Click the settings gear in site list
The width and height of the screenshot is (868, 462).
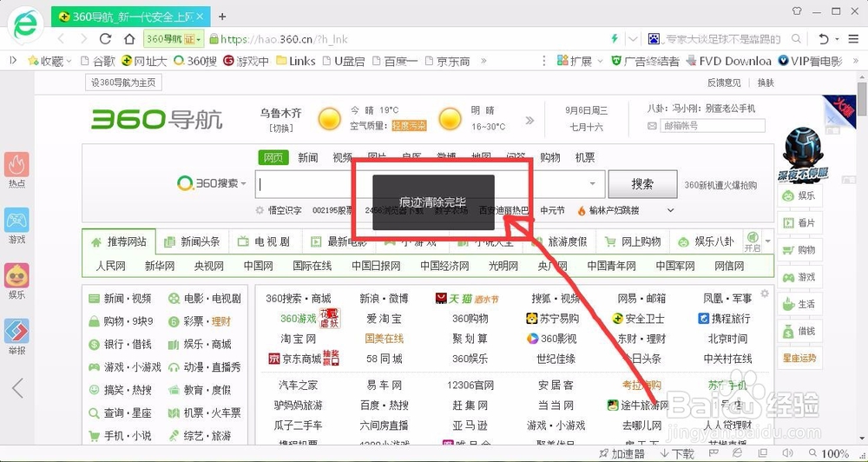click(765, 294)
